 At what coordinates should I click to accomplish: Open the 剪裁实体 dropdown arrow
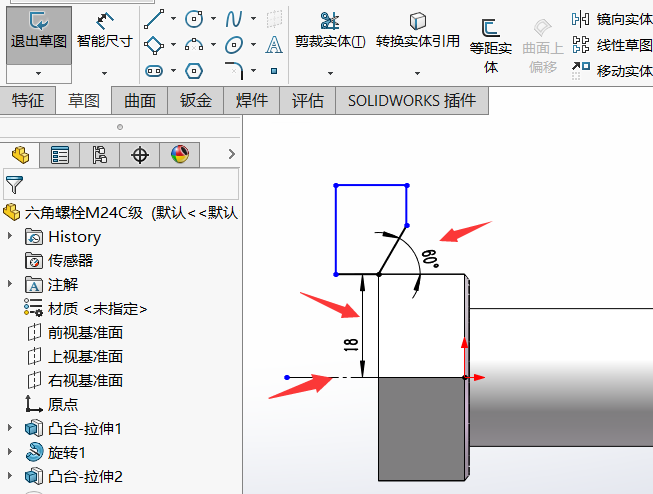click(x=330, y=73)
